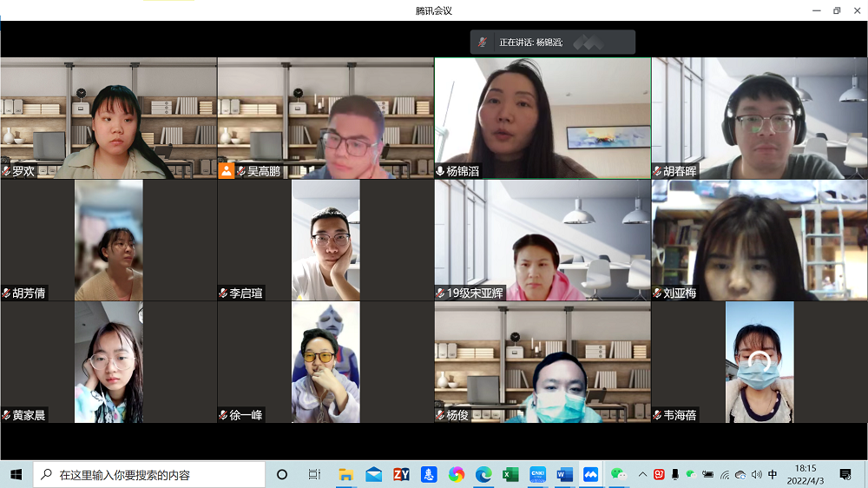Open Microsoft Word from the taskbar
868x488 pixels.
coord(564,474)
